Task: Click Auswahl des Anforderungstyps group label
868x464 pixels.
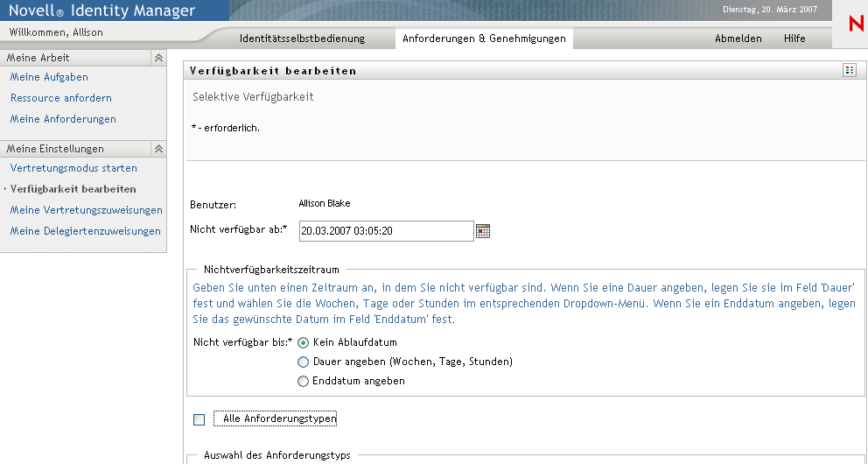Action: [x=277, y=455]
